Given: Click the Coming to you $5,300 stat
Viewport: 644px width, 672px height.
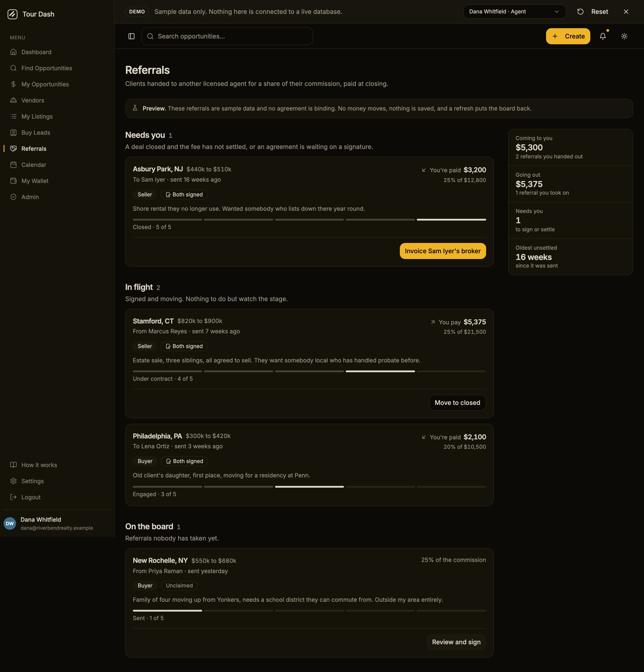Looking at the screenshot, I should (570, 147).
